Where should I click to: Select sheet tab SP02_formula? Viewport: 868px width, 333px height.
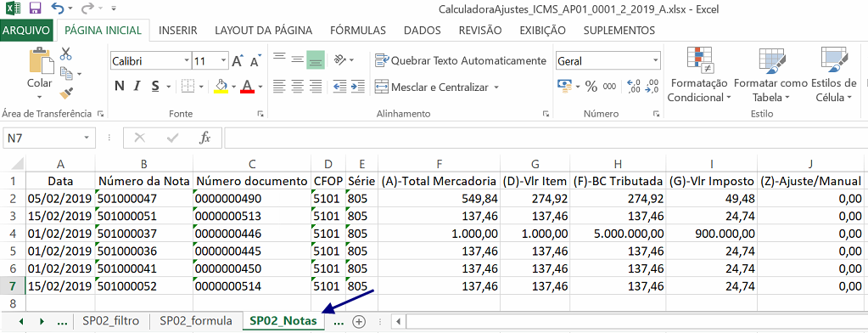pos(196,320)
